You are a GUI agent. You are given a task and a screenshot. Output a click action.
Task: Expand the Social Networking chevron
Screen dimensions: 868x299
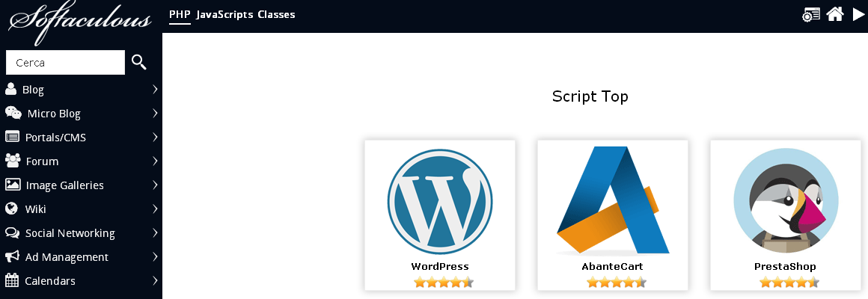click(155, 232)
